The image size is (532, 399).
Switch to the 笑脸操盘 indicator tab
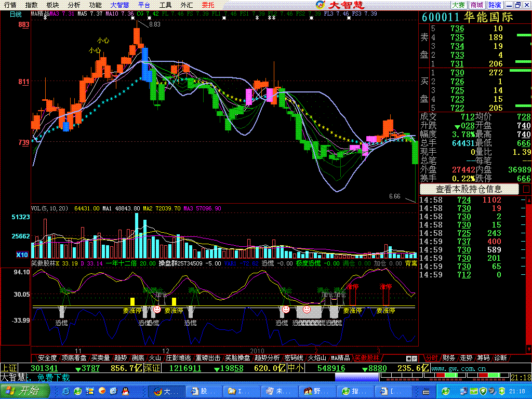(238, 358)
